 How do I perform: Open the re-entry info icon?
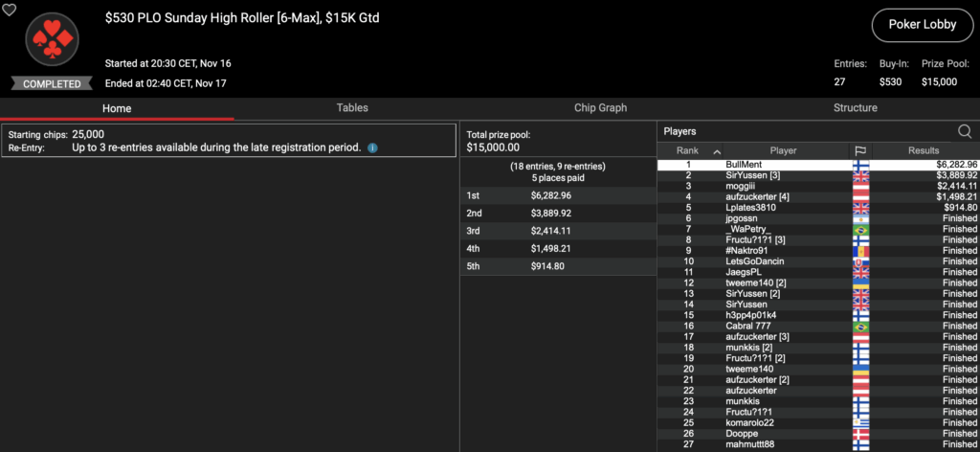tap(372, 148)
